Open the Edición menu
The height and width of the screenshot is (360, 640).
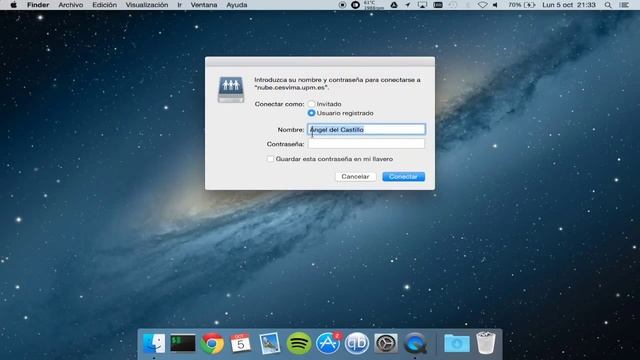[104, 5]
